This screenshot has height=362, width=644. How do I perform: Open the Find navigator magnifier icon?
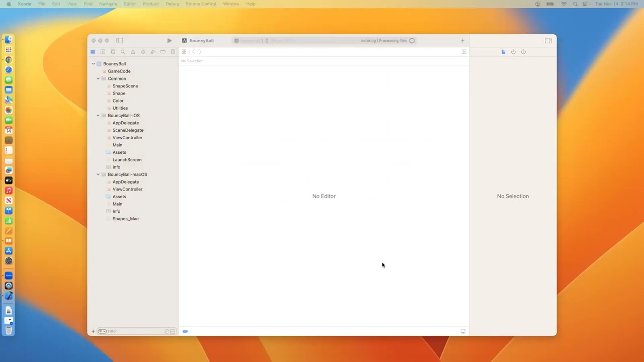[123, 52]
